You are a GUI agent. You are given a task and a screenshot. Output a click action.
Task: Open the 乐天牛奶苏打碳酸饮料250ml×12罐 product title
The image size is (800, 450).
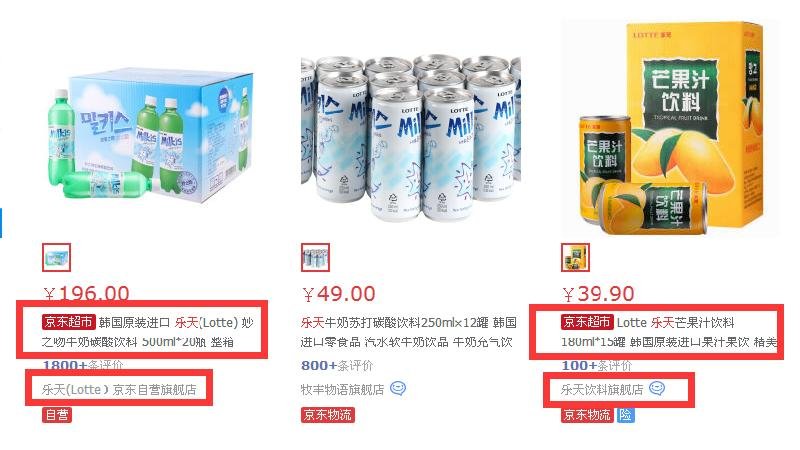409,332
